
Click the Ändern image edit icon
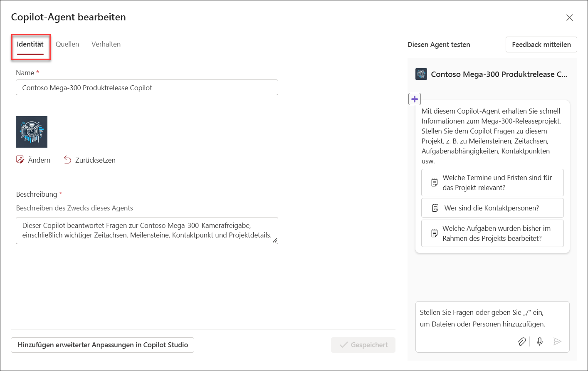[20, 160]
